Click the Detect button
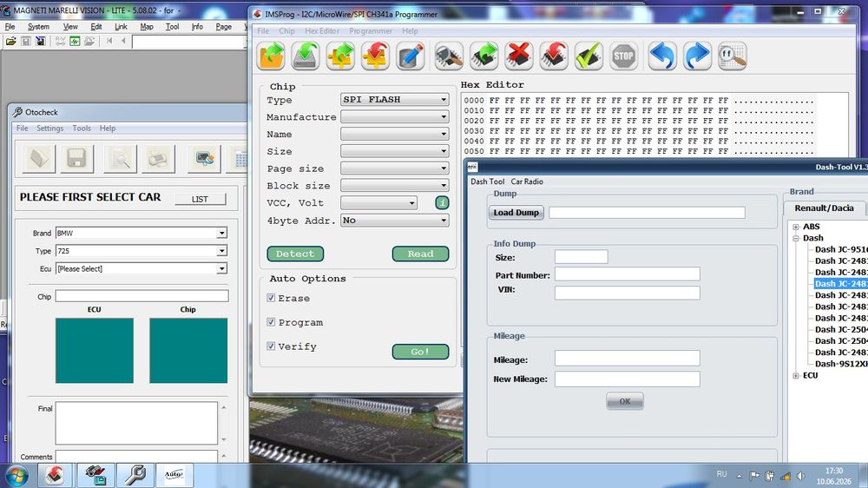This screenshot has width=868, height=488. (x=295, y=254)
